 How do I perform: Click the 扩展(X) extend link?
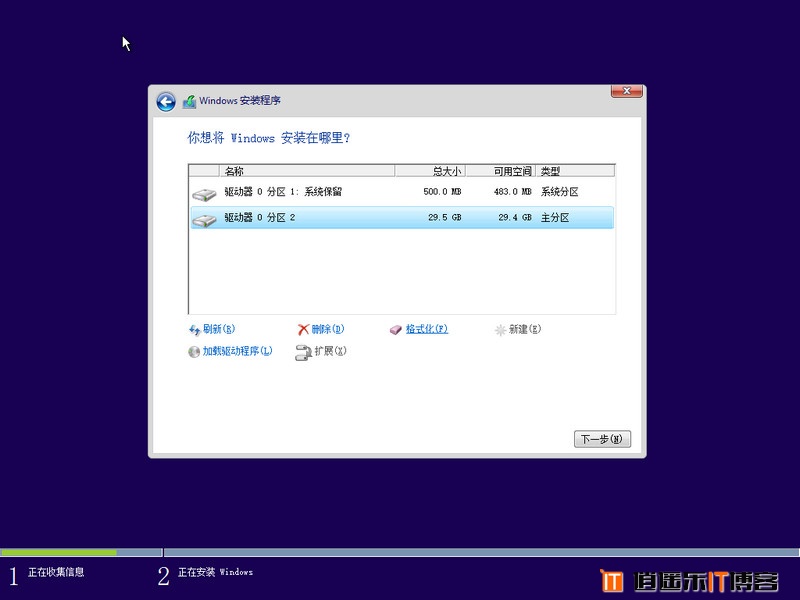(x=331, y=351)
